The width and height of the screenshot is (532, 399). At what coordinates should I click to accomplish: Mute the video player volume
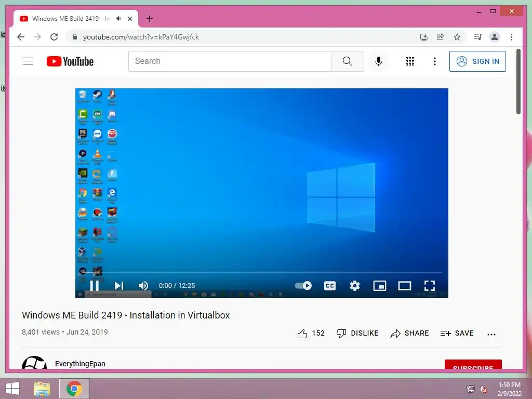click(x=143, y=286)
